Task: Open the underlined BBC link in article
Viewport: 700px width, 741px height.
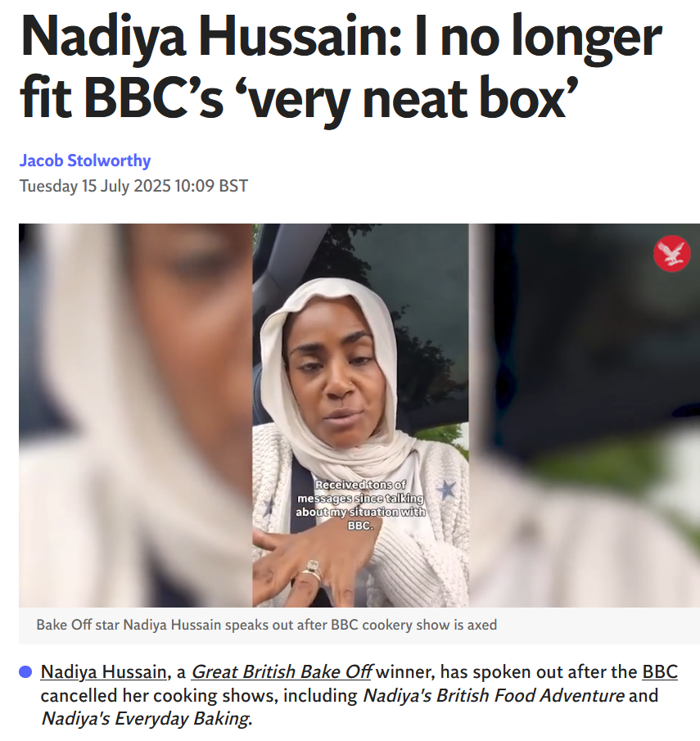Action: point(660,671)
